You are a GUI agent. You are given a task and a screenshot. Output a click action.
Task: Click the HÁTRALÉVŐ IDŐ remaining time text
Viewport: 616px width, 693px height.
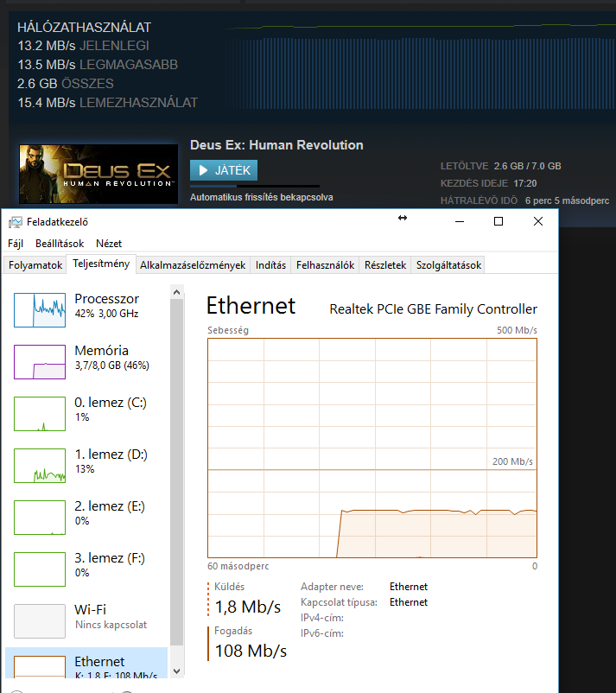coord(524,200)
